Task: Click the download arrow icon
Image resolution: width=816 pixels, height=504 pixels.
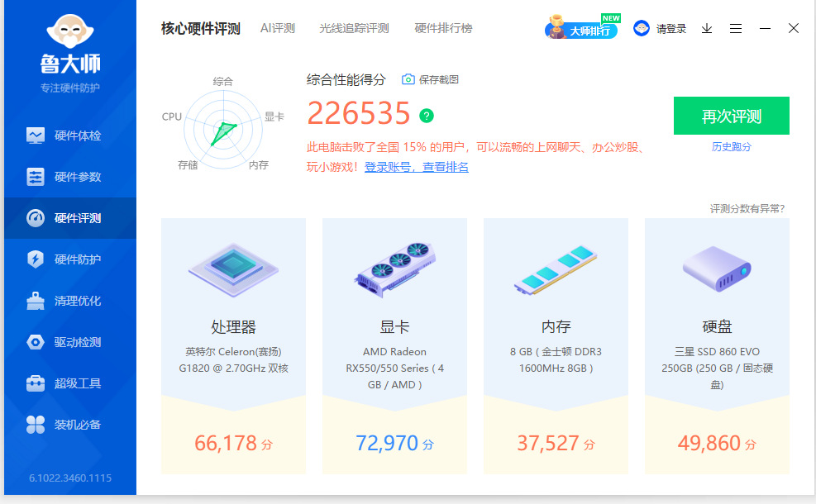Action: [x=707, y=28]
